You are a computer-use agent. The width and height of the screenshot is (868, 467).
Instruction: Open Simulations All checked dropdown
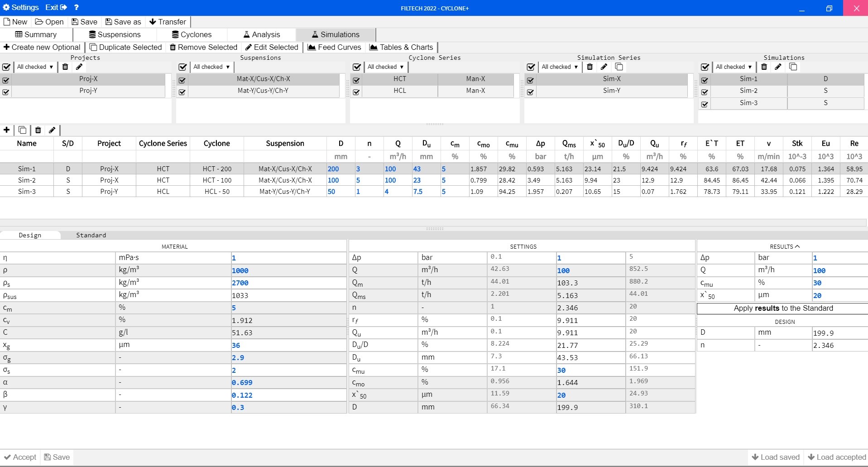[734, 67]
